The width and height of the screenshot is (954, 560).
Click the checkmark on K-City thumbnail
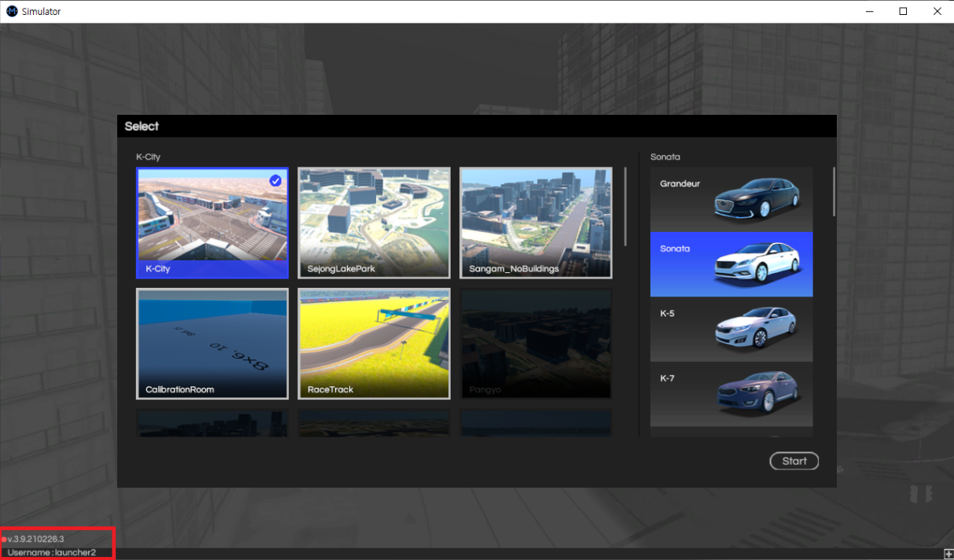[x=275, y=181]
